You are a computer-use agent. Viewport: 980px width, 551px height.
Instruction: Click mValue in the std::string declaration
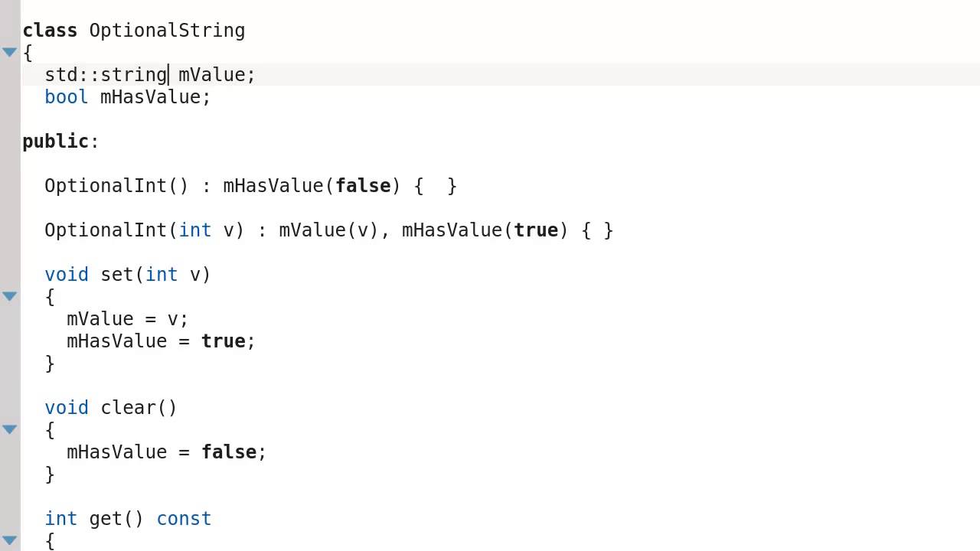click(211, 75)
